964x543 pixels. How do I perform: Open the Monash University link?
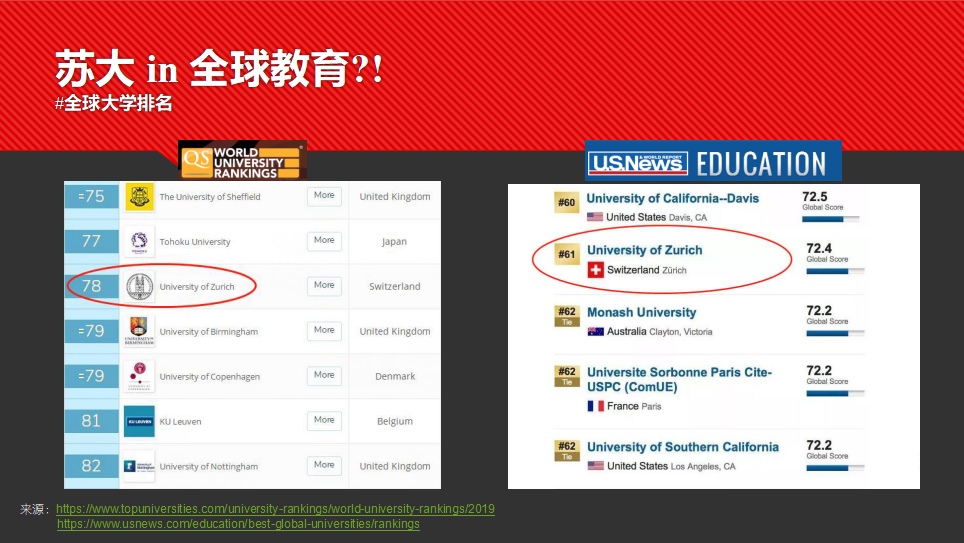[x=641, y=312]
